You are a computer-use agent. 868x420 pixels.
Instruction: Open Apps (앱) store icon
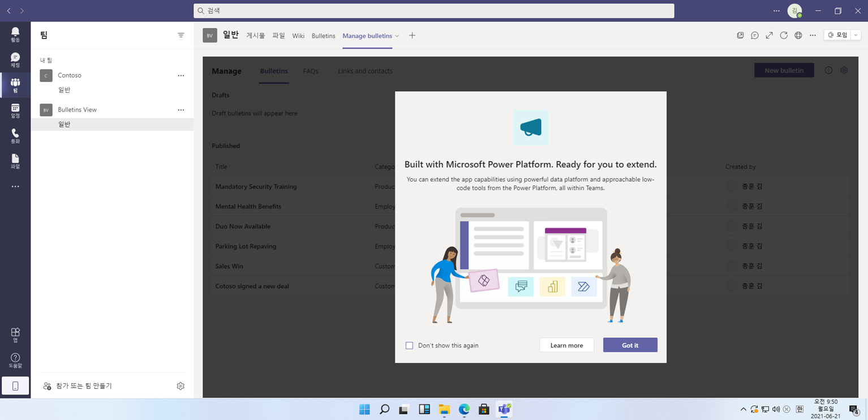click(x=15, y=335)
